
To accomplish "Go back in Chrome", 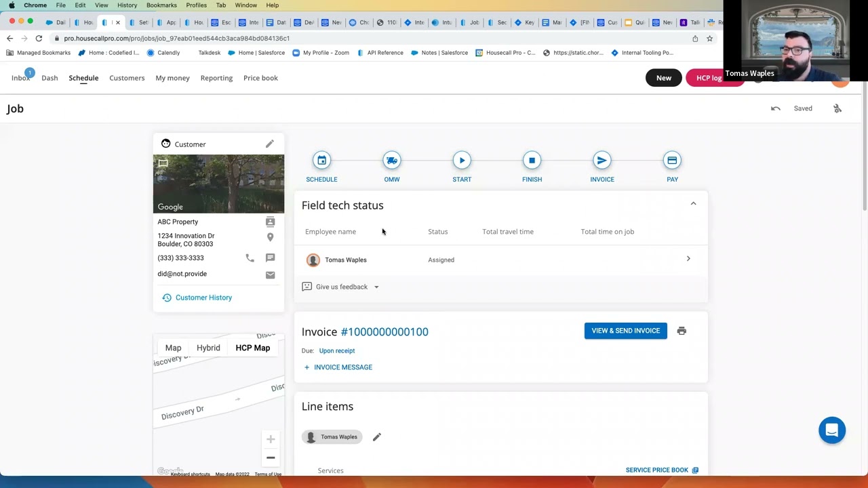I will coord(10,39).
